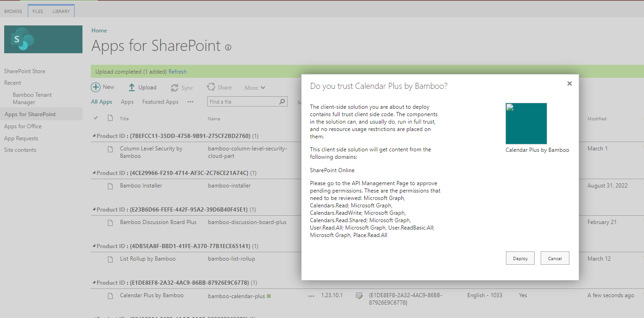This screenshot has height=318, width=644.
Task: Click the 1.23.10.1 version cell
Action: (x=332, y=295)
